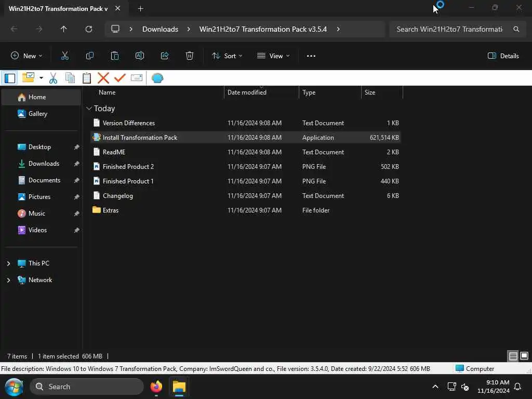Open the View dropdown

[x=273, y=56]
